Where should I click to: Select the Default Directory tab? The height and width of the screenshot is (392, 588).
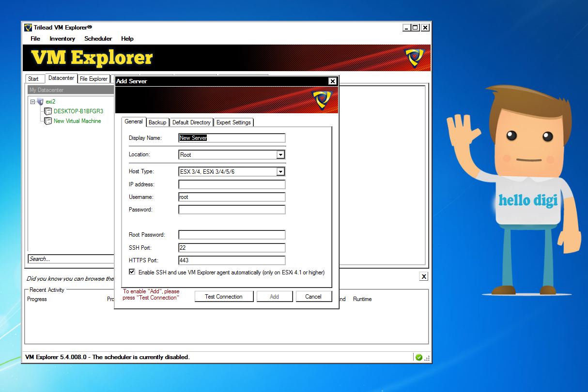pos(191,122)
